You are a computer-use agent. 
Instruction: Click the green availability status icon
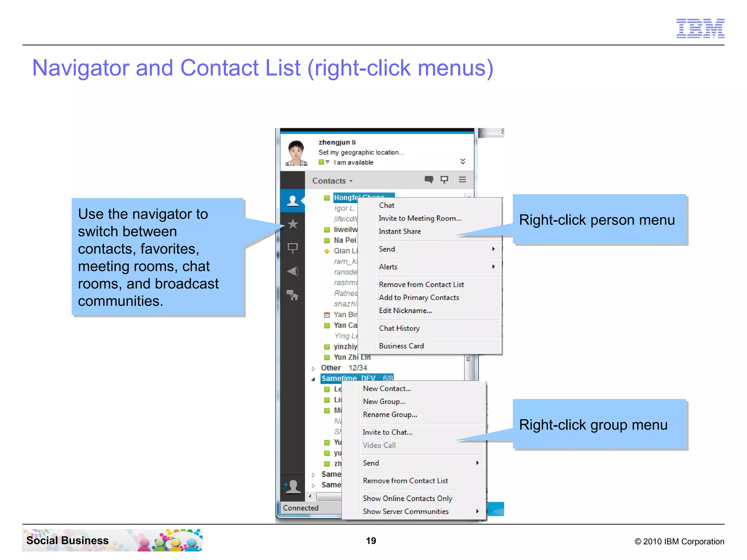(x=321, y=162)
